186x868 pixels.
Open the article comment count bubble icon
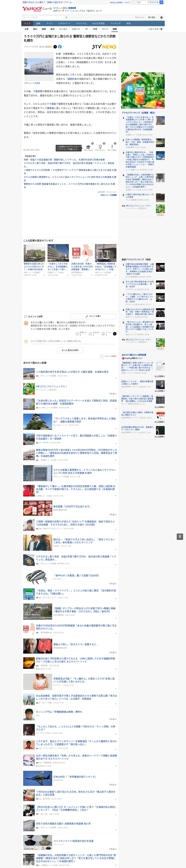pos(42,47)
